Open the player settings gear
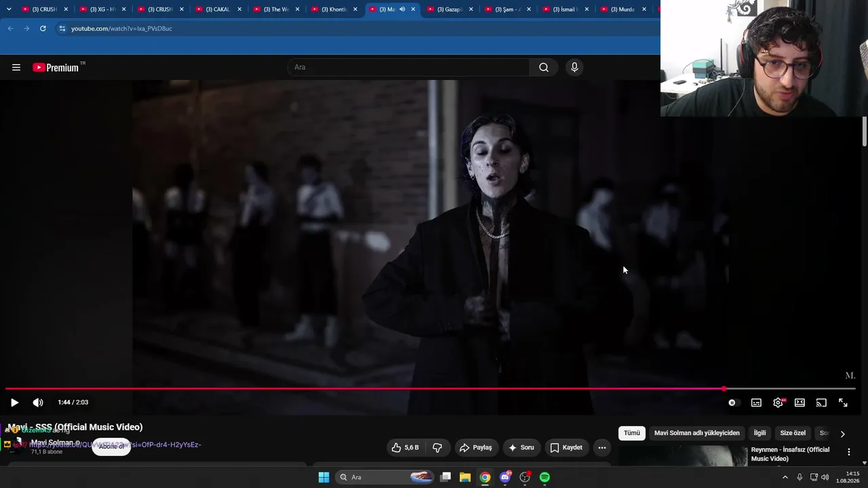This screenshot has height=488, width=868. point(778,403)
